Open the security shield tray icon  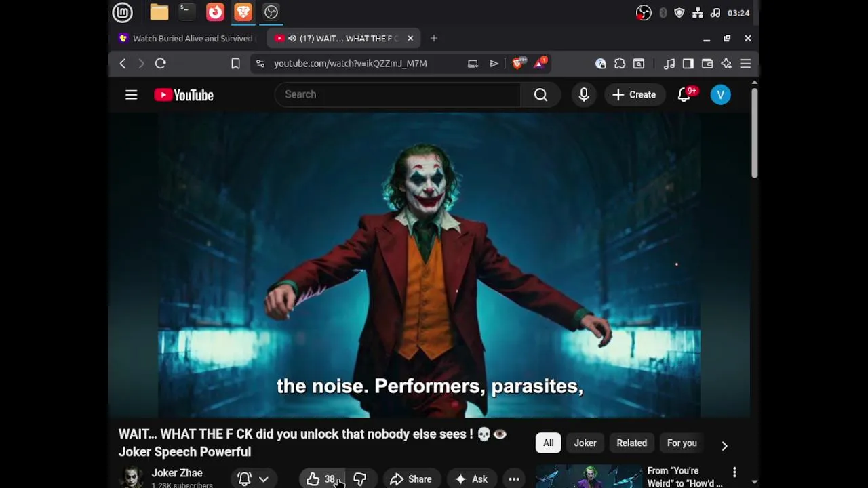679,13
